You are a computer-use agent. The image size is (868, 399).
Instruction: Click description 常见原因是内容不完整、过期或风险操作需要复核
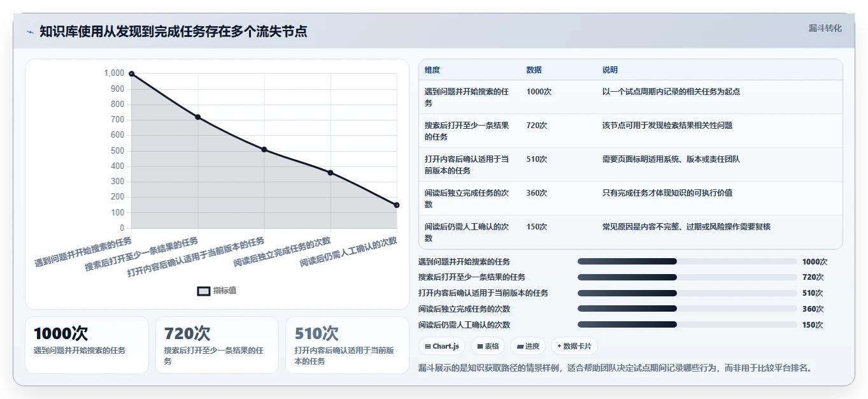(687, 227)
